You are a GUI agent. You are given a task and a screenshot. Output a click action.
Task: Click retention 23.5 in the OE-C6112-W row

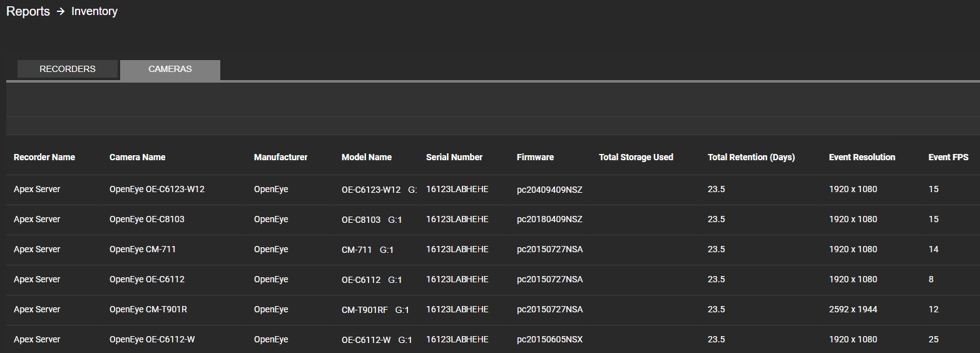tap(717, 339)
